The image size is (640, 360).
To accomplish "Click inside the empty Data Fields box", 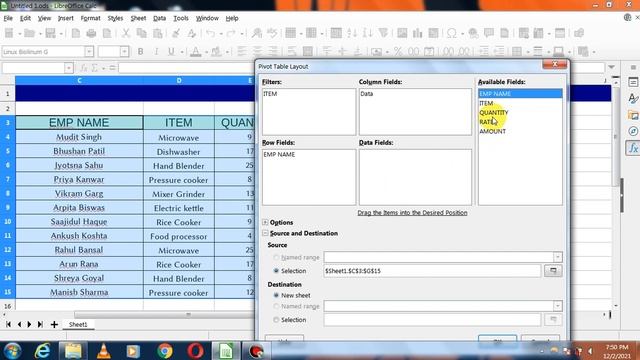I will tap(415, 177).
